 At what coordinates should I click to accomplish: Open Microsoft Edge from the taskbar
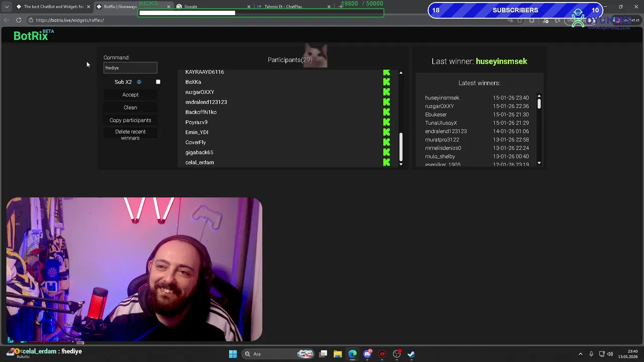[x=352, y=354]
